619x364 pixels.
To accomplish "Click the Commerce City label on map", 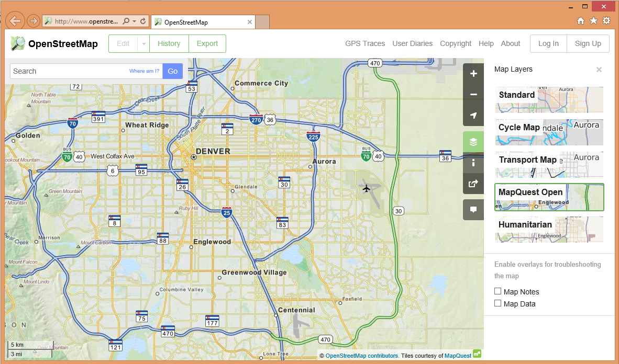I will tap(261, 83).
